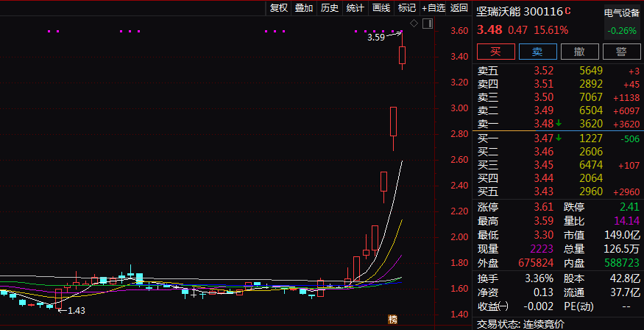644x330 pixels.
Task: Click the red C tag beside stock code
Action: pyautogui.click(x=568, y=12)
